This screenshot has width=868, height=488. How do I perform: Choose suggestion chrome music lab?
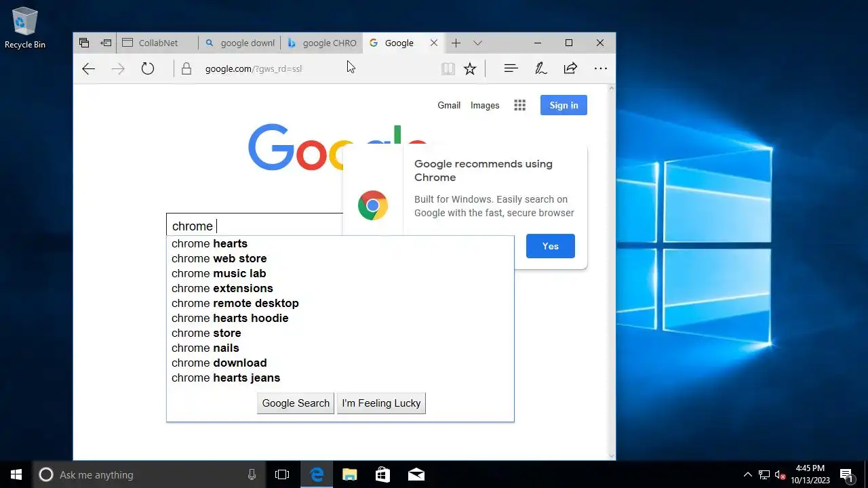pos(340,273)
